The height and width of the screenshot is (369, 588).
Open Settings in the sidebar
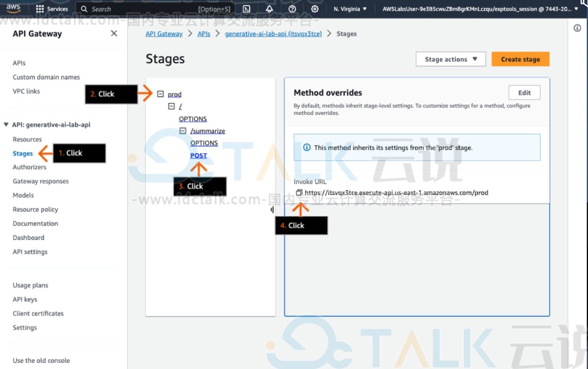tap(25, 327)
